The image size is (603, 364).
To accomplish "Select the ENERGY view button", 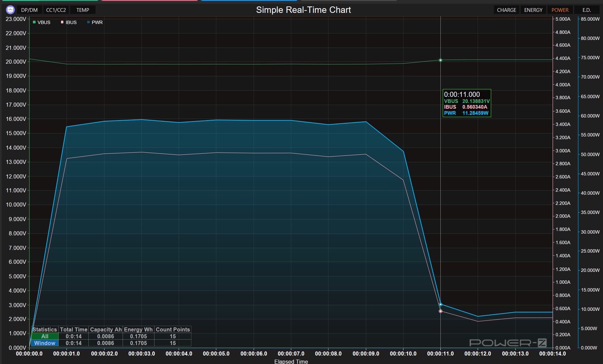I will pyautogui.click(x=533, y=10).
